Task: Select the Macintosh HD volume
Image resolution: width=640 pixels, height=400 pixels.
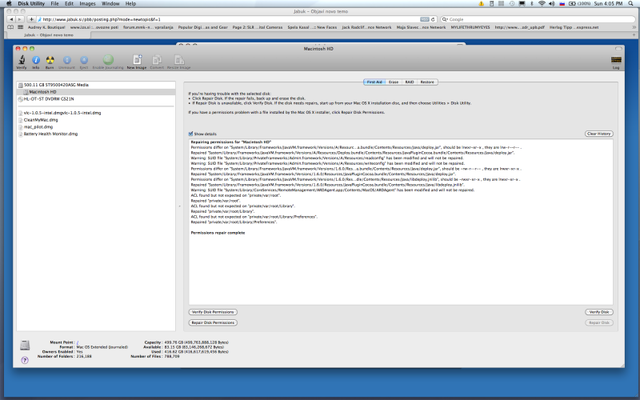Action: (96, 92)
